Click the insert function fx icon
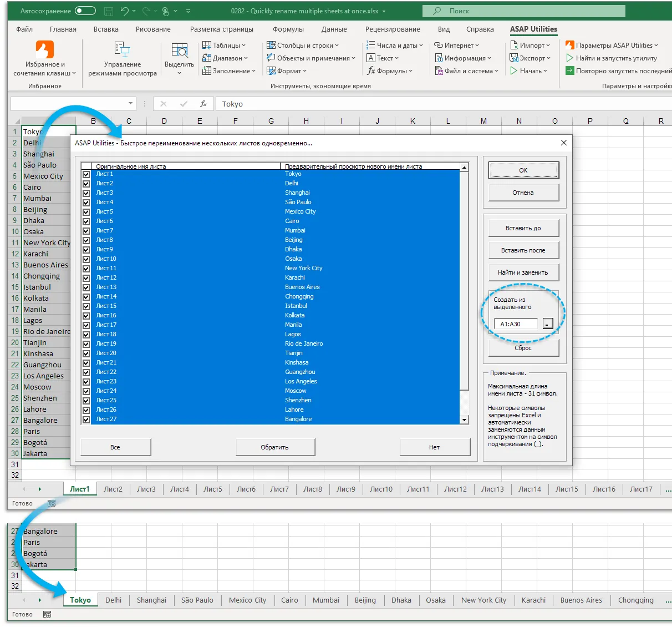This screenshot has height=627, width=672. click(x=203, y=104)
